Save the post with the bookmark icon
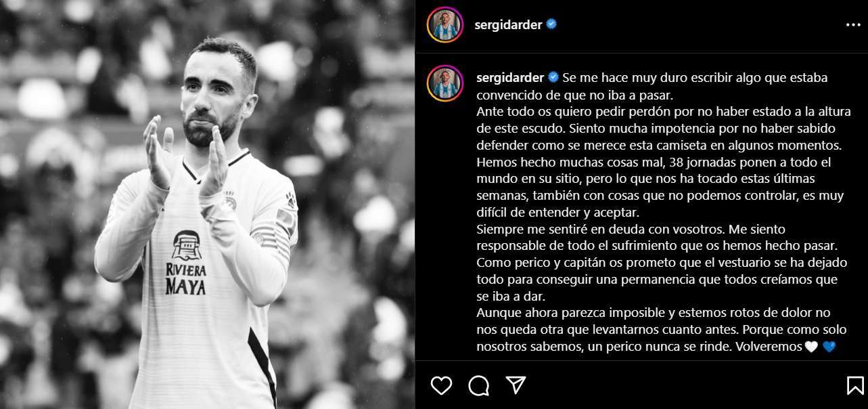This screenshot has height=409, width=868. [x=855, y=385]
